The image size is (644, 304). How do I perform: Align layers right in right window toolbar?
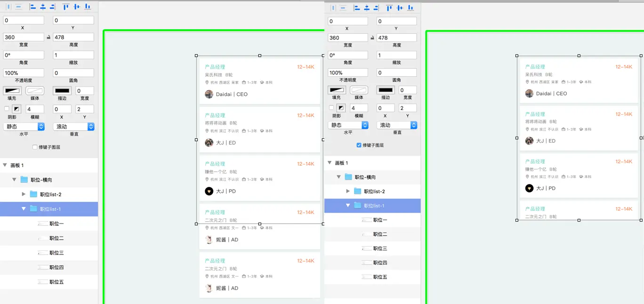[x=376, y=8]
